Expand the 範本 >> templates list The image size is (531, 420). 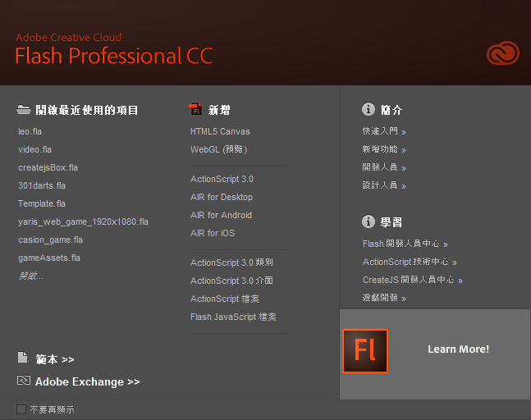tap(55, 359)
